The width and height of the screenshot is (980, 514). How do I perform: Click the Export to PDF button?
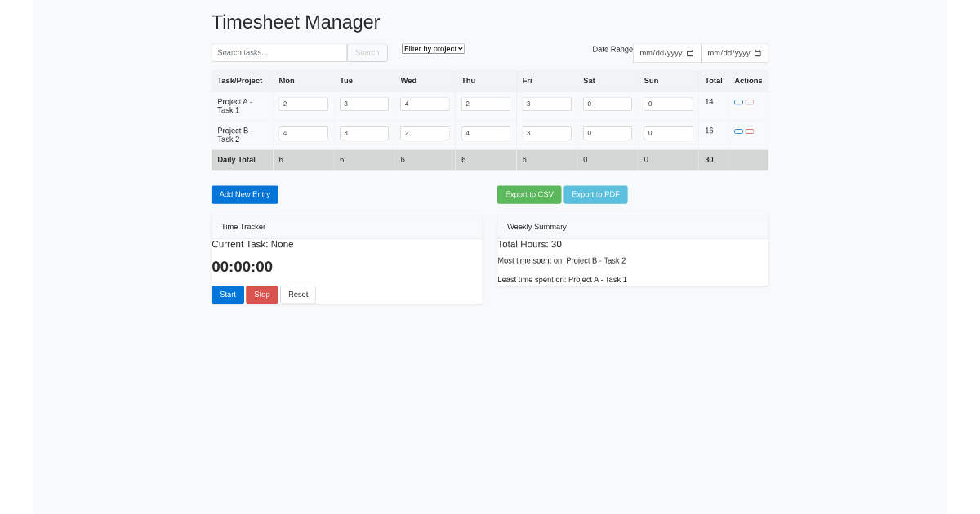[x=595, y=194]
